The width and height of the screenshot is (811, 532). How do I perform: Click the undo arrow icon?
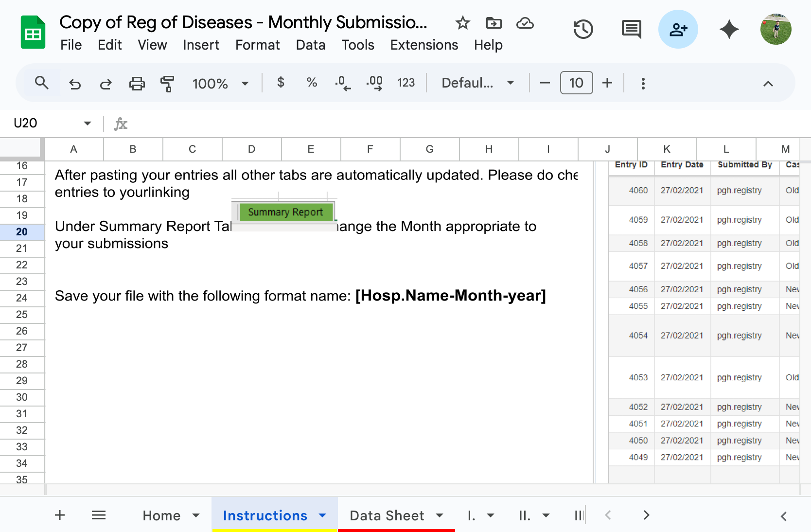click(x=75, y=84)
